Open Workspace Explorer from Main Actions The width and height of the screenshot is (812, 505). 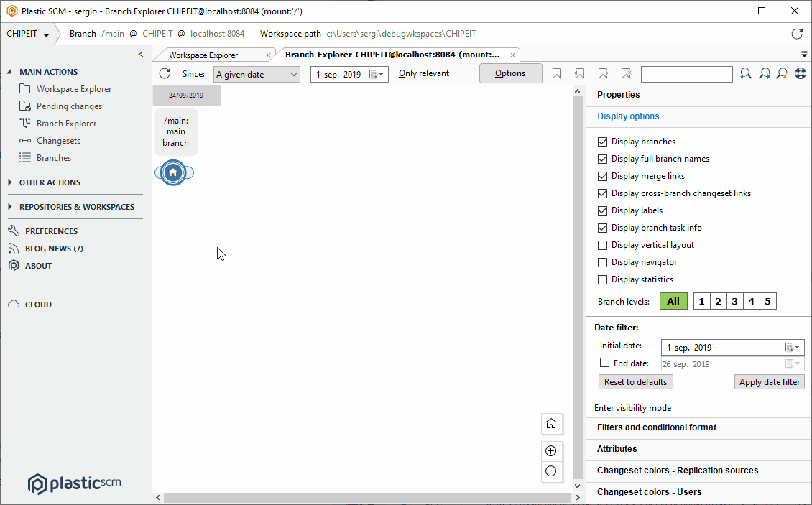(x=74, y=88)
